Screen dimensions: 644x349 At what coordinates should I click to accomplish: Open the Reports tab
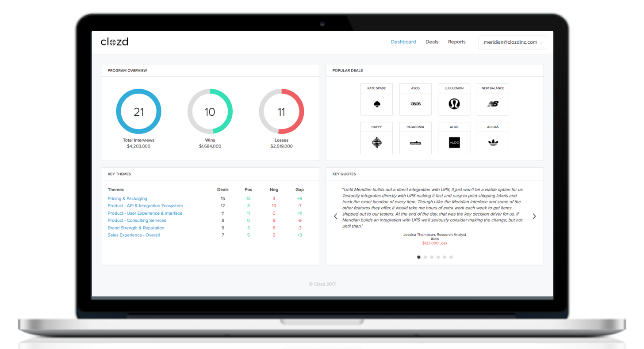456,42
